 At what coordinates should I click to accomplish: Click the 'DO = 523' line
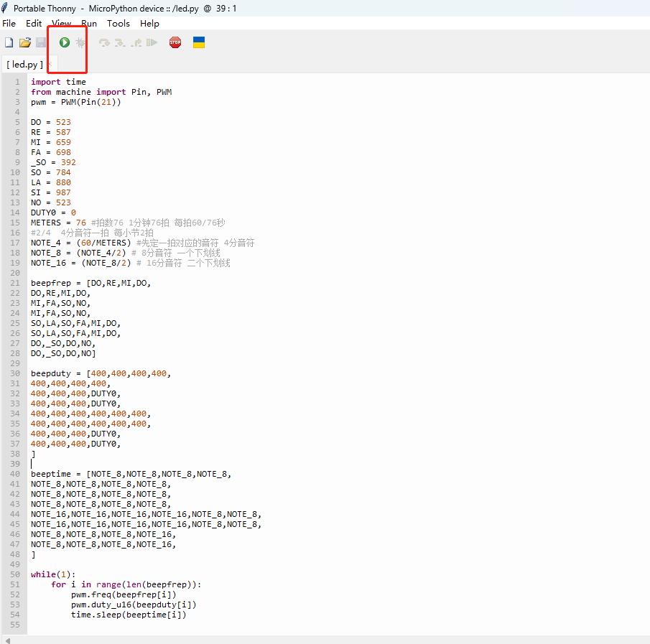point(51,122)
